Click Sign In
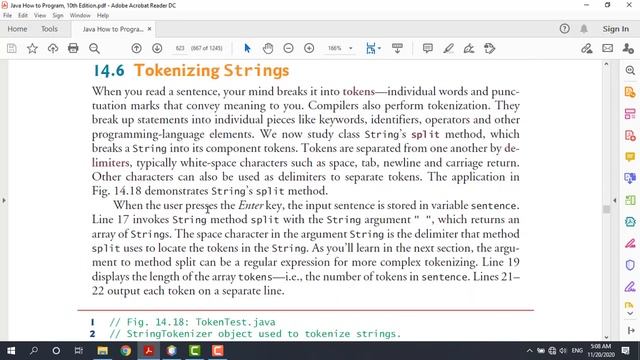640x360 pixels. coord(616,29)
